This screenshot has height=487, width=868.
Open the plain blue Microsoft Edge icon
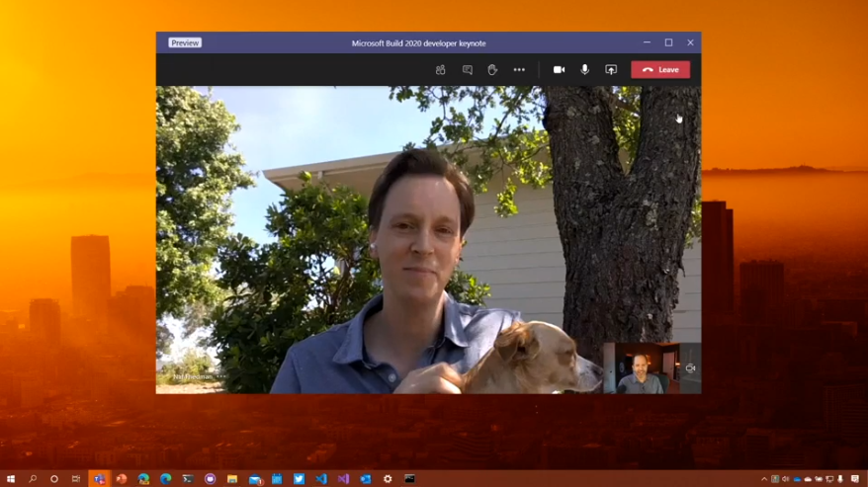click(165, 479)
